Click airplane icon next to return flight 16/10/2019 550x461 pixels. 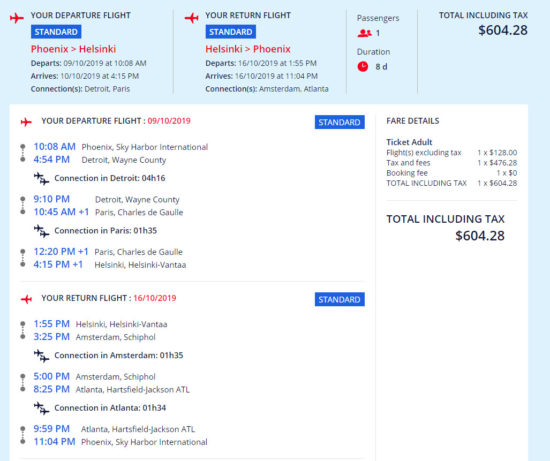tap(26, 299)
